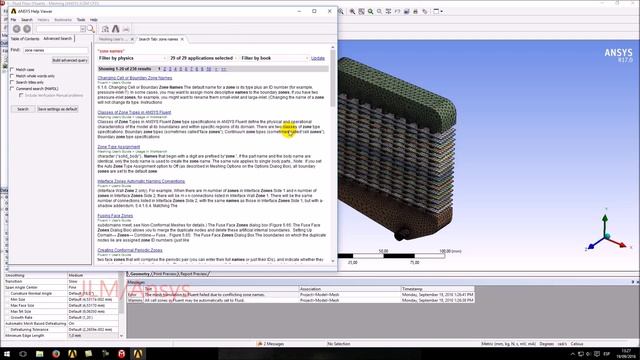Screen dimensions: 640x360
Task: Go forward using Help Viewer forward arrow
Action: 27,29
